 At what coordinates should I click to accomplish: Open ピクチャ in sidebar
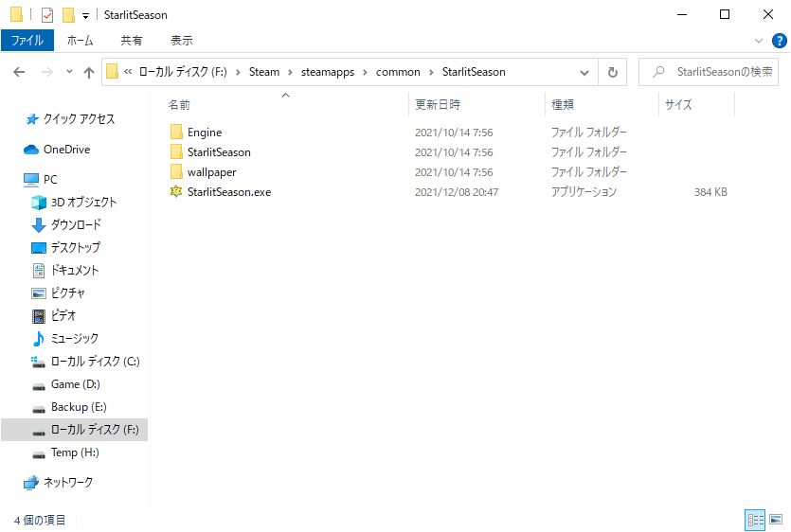(x=58, y=293)
